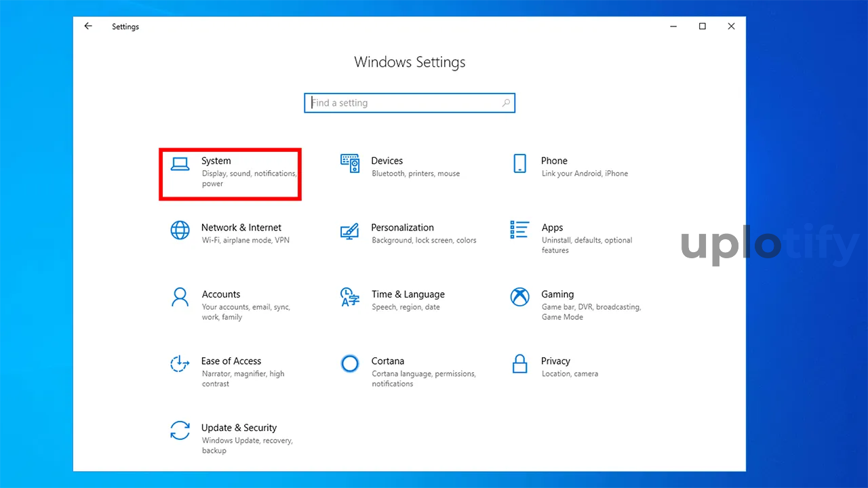Click the Personalization paintbrush icon
868x488 pixels.
tap(349, 230)
